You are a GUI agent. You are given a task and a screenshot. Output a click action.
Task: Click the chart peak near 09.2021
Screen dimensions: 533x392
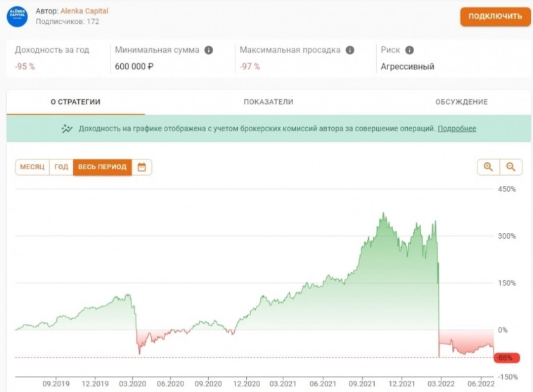(x=383, y=214)
